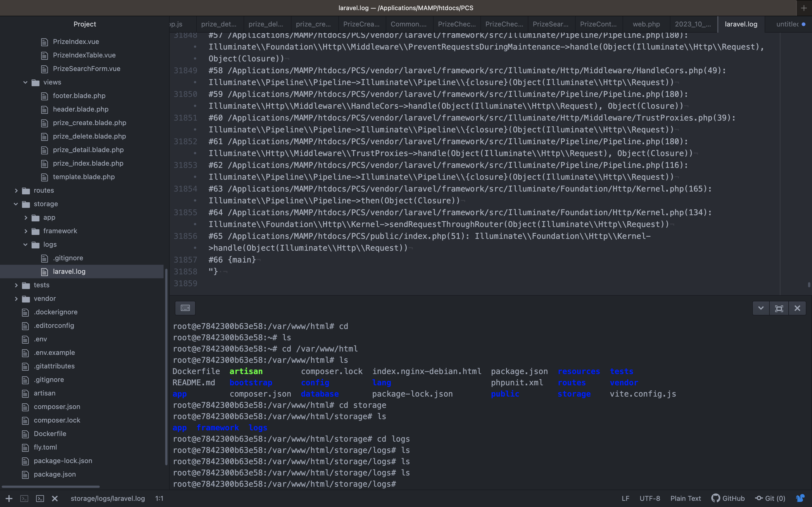Change the UTF-8 encoding selector
Image resolution: width=812 pixels, height=507 pixels.
click(x=650, y=498)
